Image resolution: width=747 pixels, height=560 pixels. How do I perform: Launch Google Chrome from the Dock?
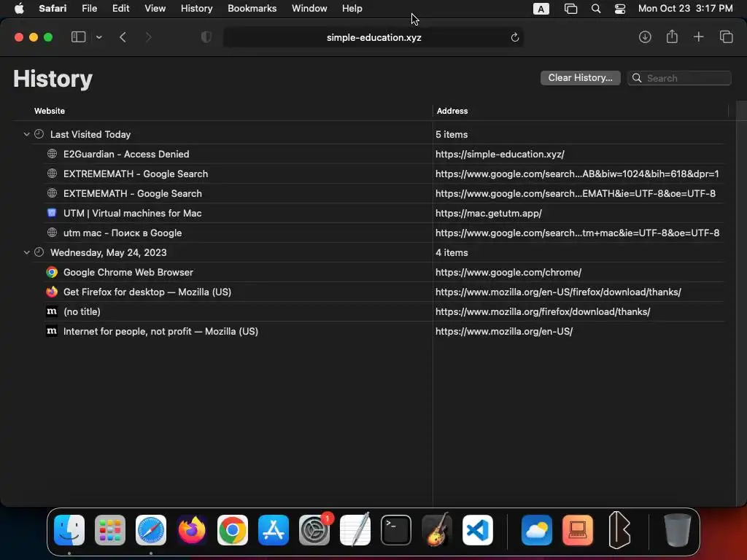[x=233, y=530]
